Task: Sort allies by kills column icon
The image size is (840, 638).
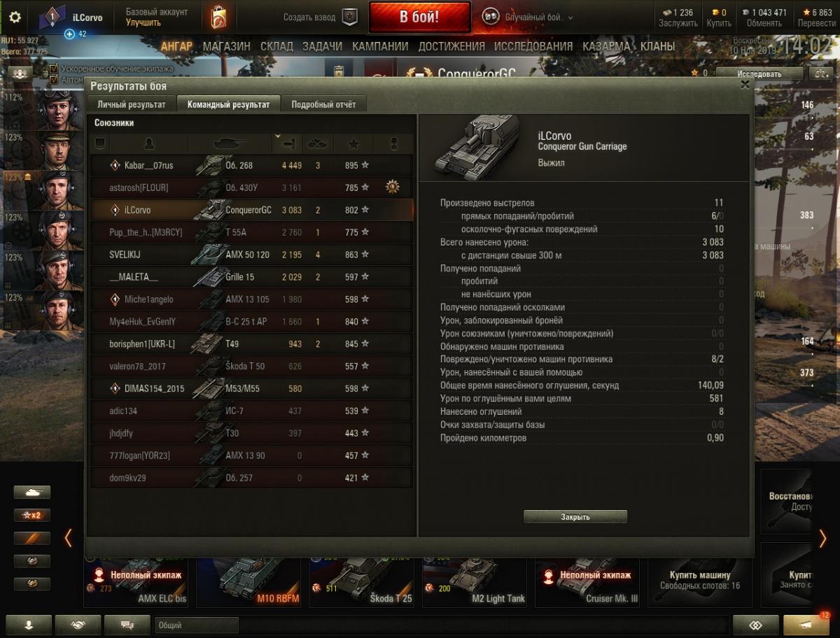Action: coord(318,143)
